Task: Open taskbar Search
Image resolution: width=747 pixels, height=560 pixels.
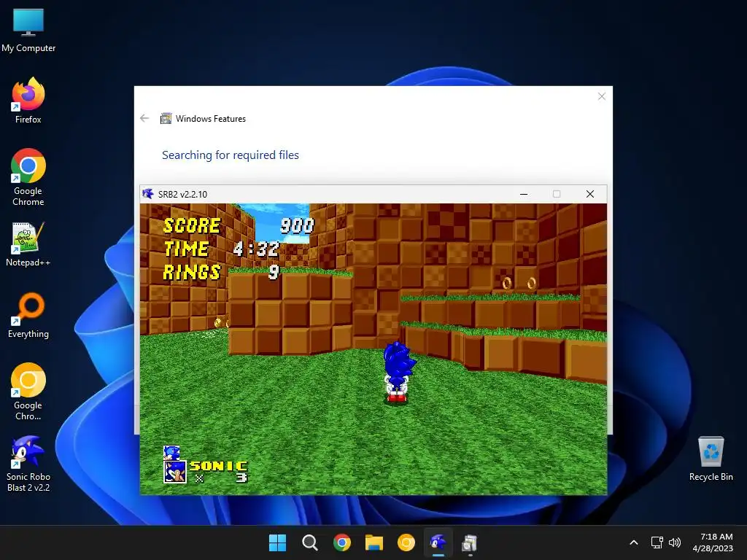Action: tap(309, 542)
